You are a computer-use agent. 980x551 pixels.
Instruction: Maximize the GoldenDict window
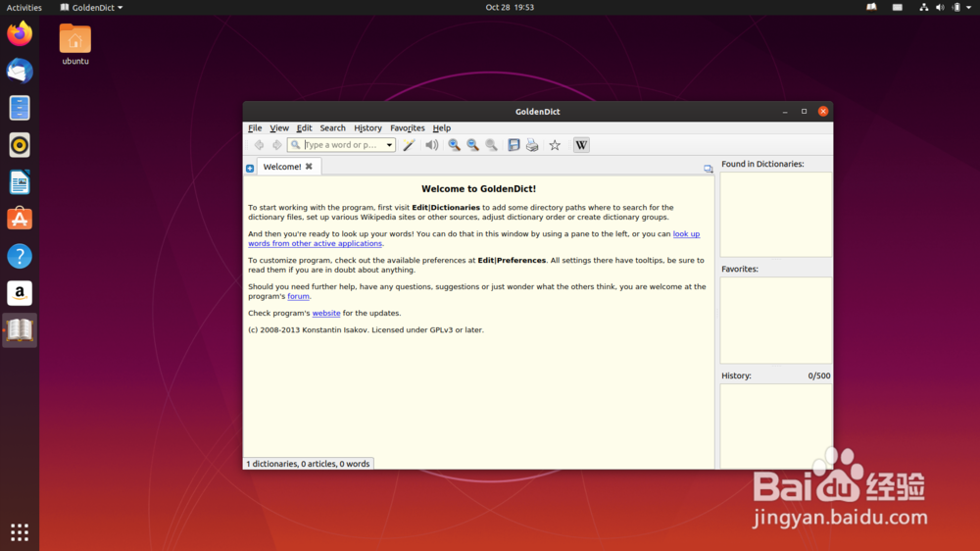tap(804, 112)
